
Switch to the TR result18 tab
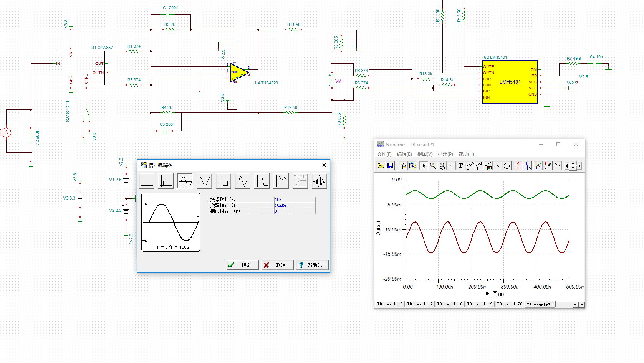pyautogui.click(x=450, y=304)
